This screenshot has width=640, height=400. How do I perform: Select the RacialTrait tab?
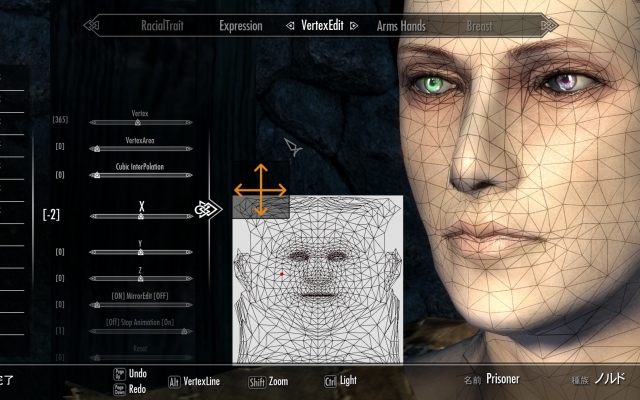coord(162,26)
